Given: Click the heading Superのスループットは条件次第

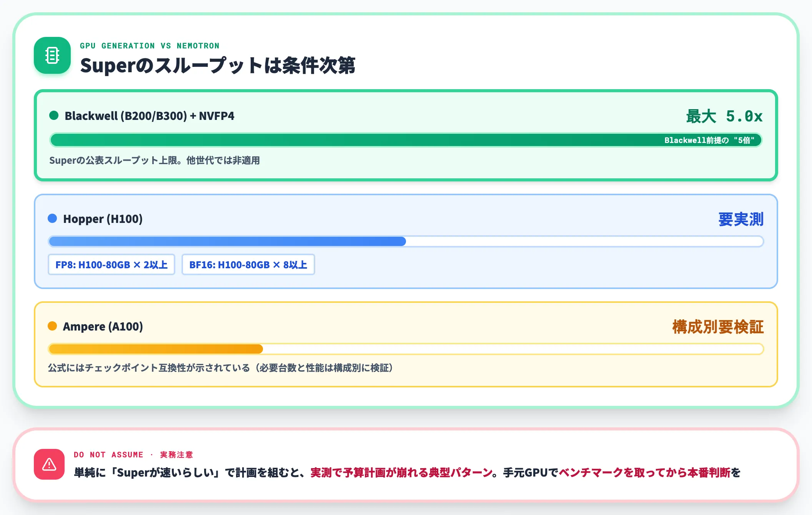Looking at the screenshot, I should click(x=218, y=65).
